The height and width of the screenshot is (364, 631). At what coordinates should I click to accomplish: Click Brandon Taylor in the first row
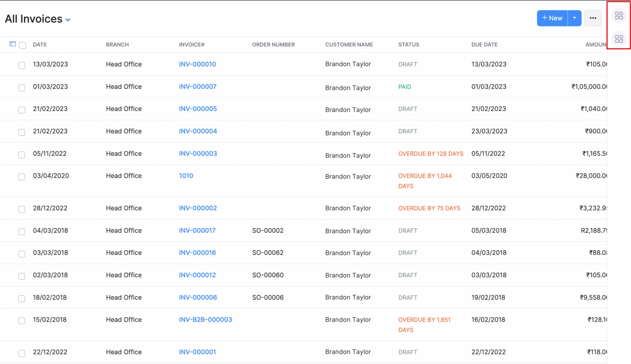pyautogui.click(x=348, y=64)
